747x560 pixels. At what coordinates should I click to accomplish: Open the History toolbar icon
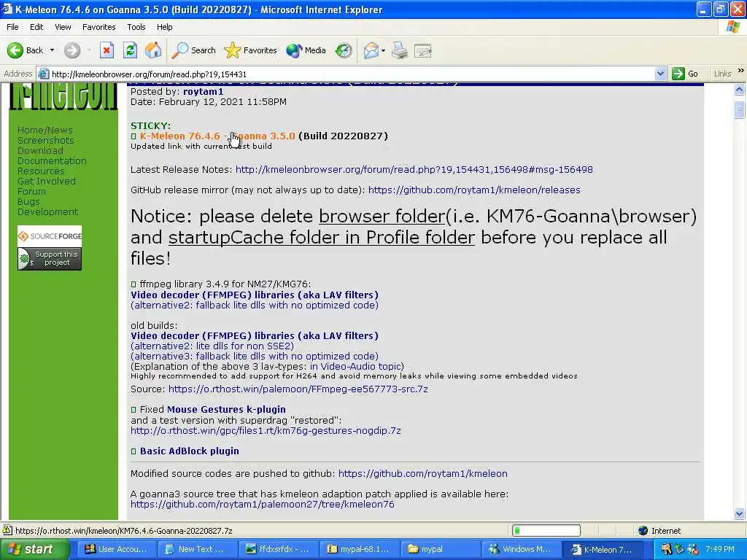coord(343,50)
